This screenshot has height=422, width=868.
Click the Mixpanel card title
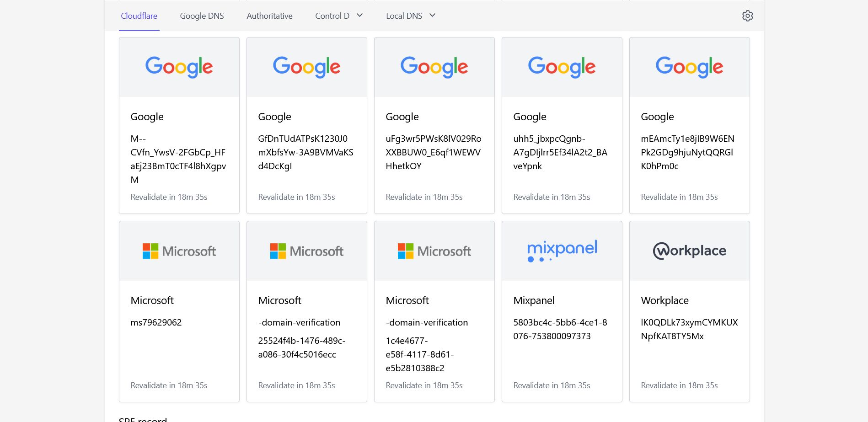pyautogui.click(x=534, y=300)
